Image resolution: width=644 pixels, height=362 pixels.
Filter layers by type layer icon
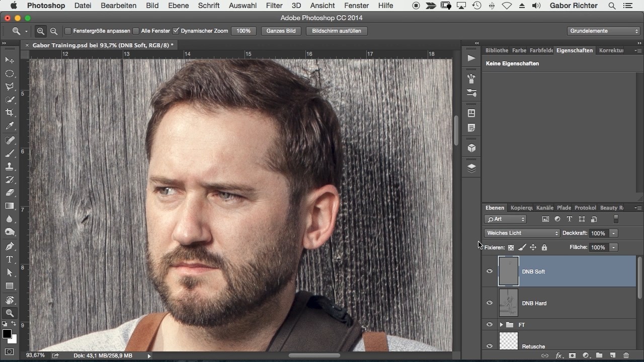[570, 219]
